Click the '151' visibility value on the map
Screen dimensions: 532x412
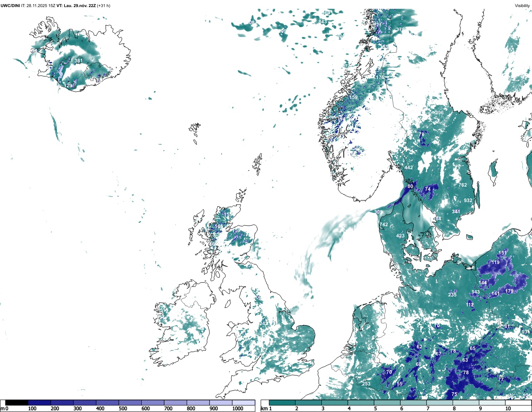(x=503, y=253)
